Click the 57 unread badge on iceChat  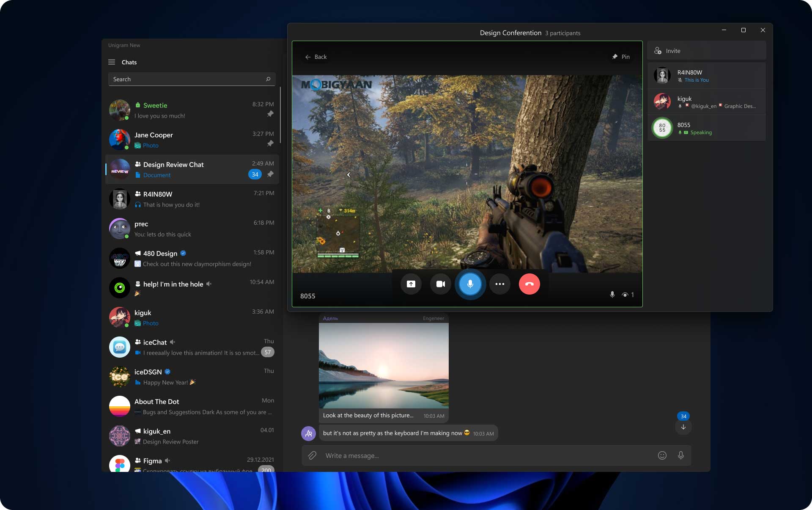pyautogui.click(x=268, y=352)
